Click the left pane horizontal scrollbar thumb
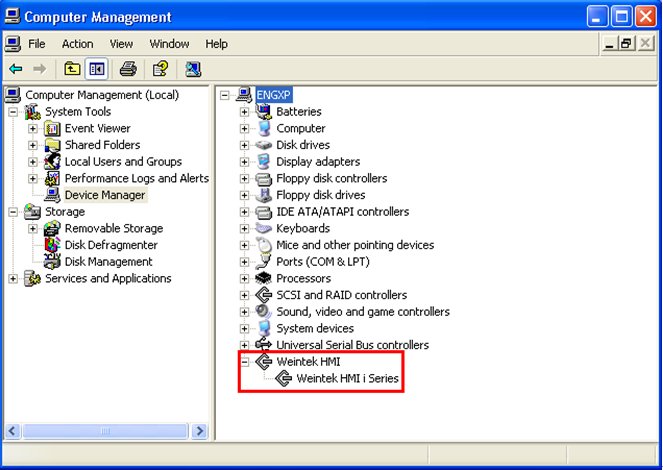Screen dimensions: 663x470 105,431
